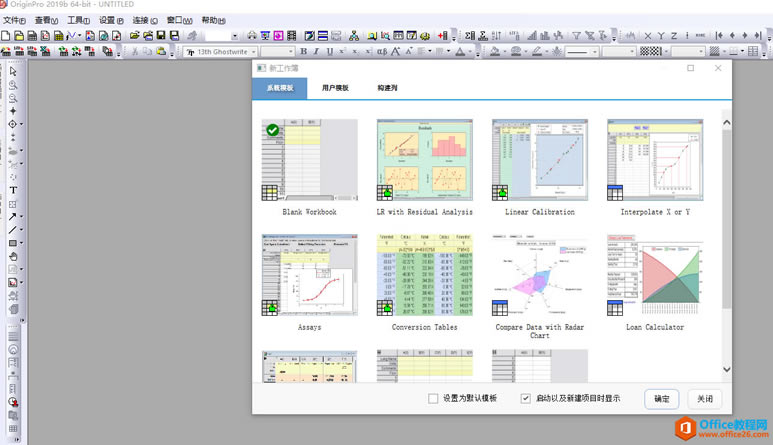Click the Set as X column icon
This screenshot has width=773, height=445.
pyautogui.click(x=648, y=35)
